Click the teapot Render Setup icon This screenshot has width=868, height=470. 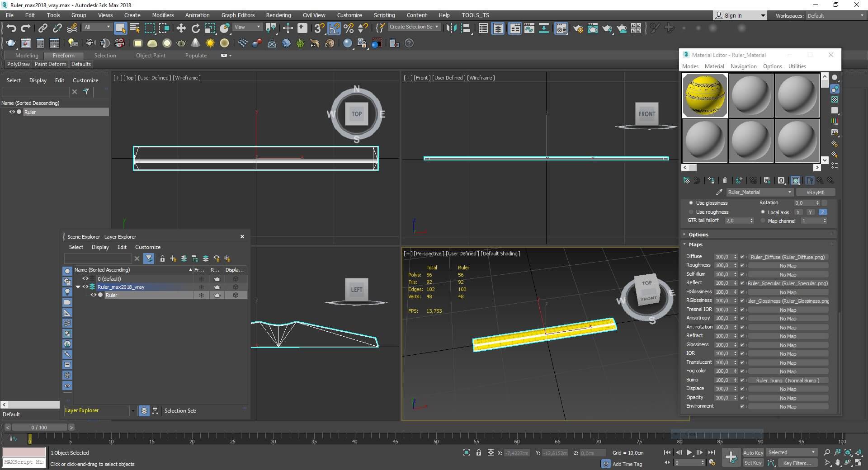[x=578, y=28]
